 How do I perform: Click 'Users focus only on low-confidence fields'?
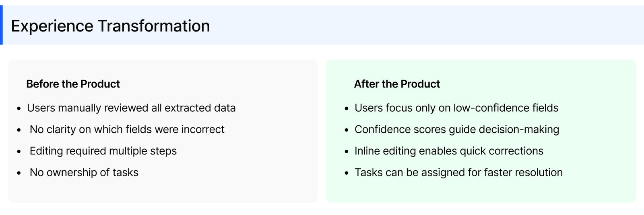coord(456,108)
